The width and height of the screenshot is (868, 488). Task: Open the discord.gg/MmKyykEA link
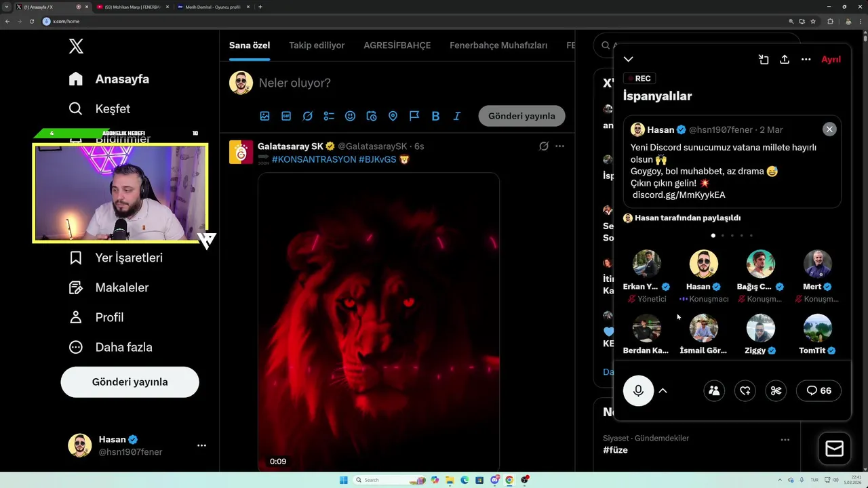pos(679,195)
